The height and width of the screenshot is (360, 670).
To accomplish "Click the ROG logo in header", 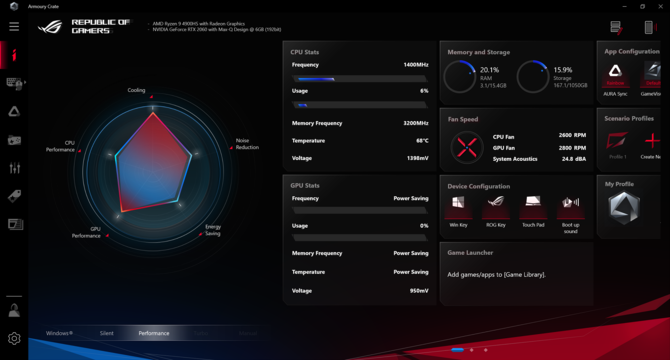I will [x=50, y=27].
